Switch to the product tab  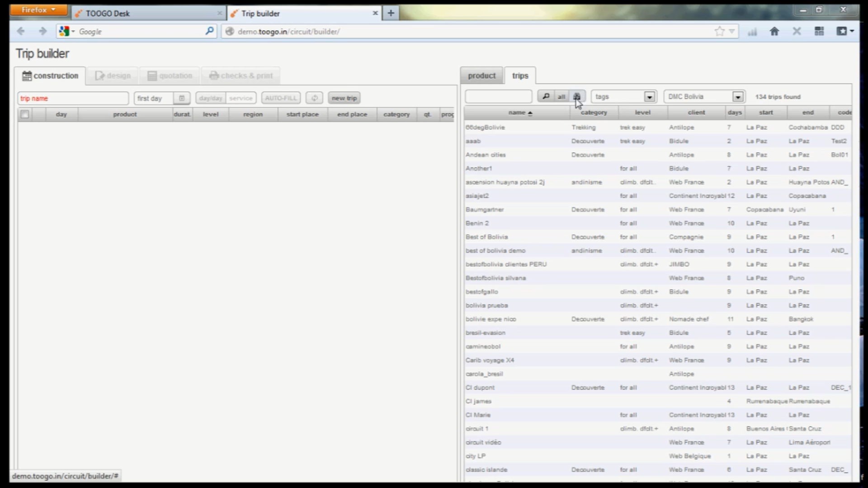(x=481, y=75)
